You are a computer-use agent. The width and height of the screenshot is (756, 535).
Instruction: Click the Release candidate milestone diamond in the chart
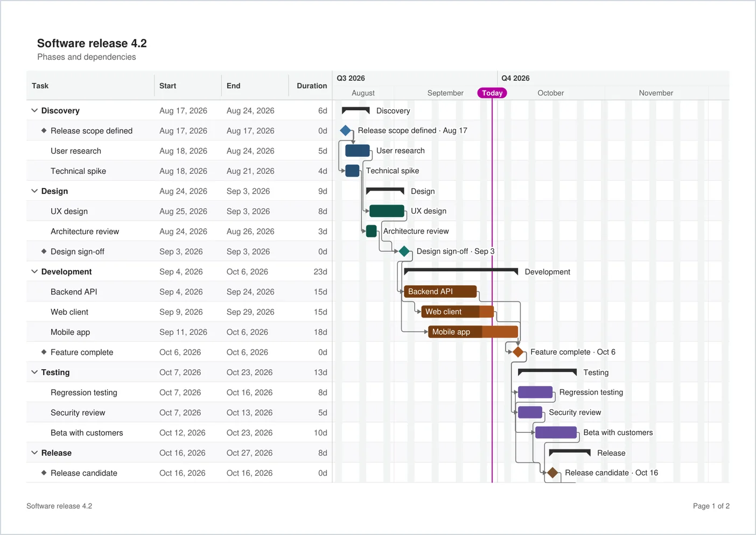pos(552,473)
